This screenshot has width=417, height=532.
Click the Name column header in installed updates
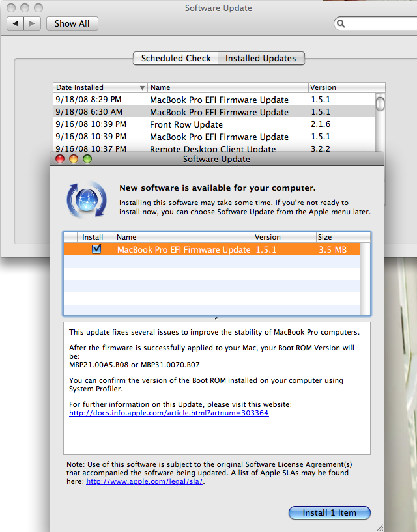[x=228, y=87]
